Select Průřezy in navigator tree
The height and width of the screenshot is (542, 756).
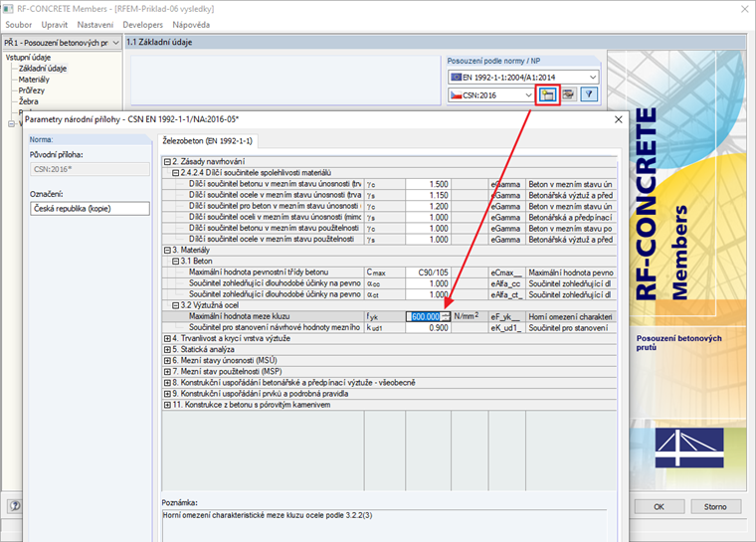[32, 90]
